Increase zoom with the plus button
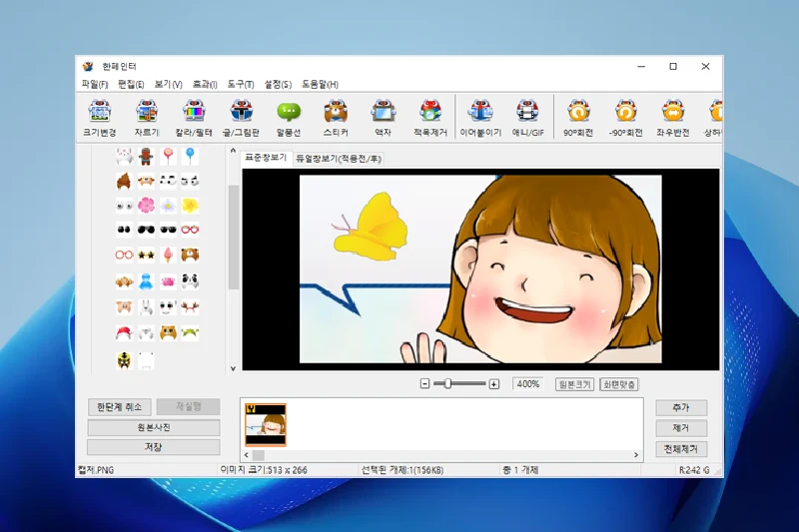Viewport: 799px width, 532px height. pyautogui.click(x=493, y=384)
